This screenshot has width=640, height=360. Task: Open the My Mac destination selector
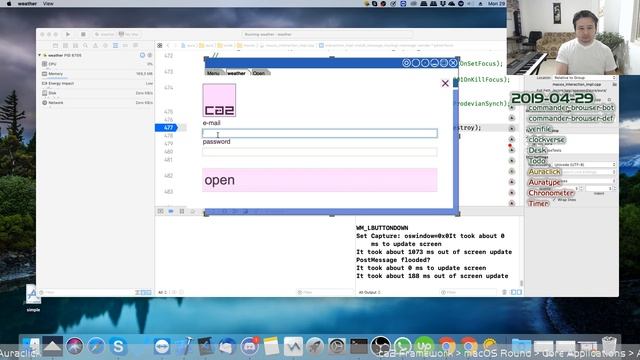click(129, 35)
